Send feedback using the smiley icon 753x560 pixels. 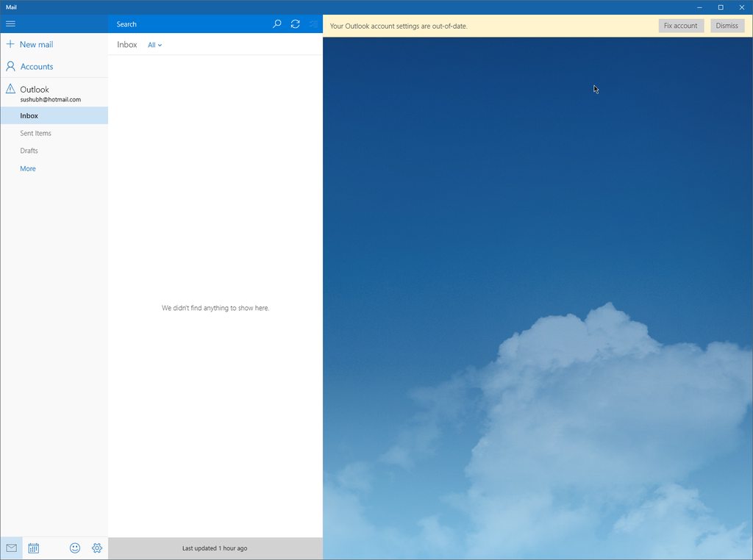point(75,548)
